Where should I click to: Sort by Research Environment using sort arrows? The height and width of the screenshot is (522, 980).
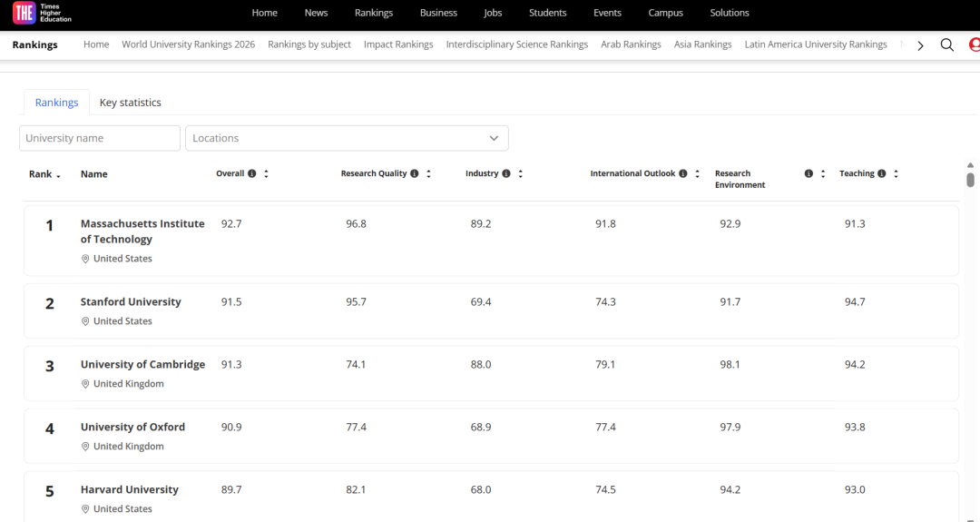[823, 173]
